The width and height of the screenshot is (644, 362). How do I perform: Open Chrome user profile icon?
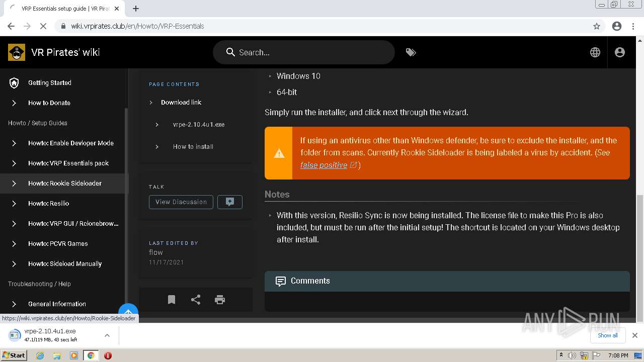coord(617,26)
